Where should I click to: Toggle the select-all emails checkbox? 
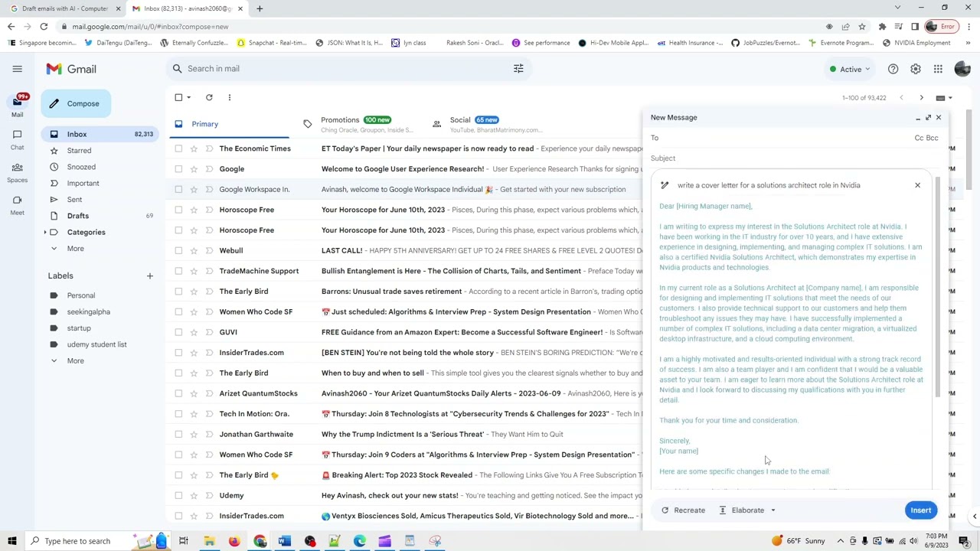[178, 97]
